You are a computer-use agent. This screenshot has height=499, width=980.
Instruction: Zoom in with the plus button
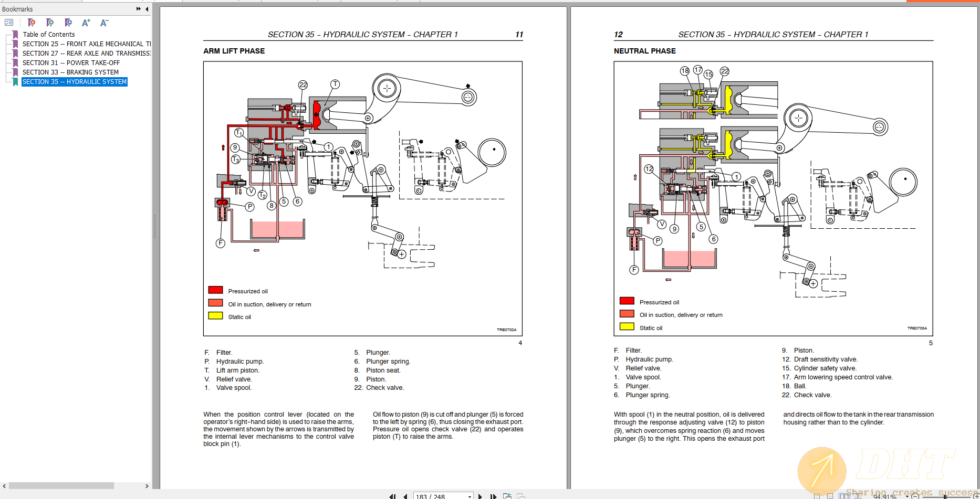pos(977,496)
